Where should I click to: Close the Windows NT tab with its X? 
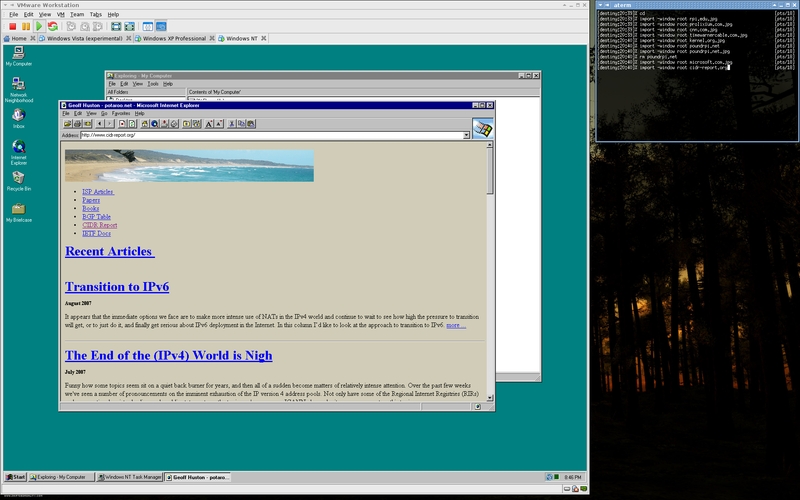click(264, 38)
